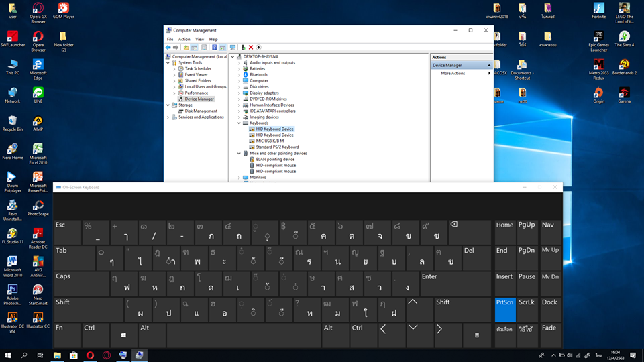The image size is (644, 362).
Task: Click the Dock key on On-Screen Keyboard
Action: pyautogui.click(x=549, y=310)
